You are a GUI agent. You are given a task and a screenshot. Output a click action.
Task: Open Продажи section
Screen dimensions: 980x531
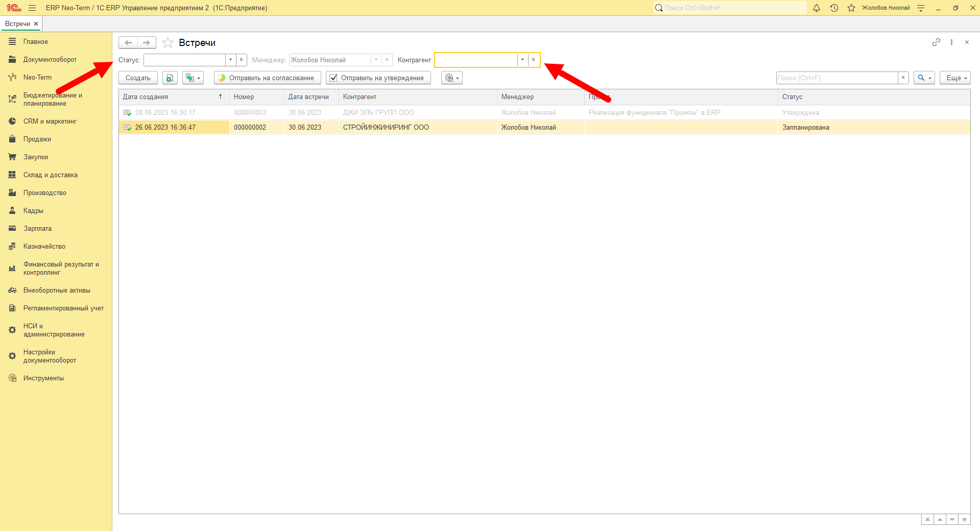tap(37, 139)
